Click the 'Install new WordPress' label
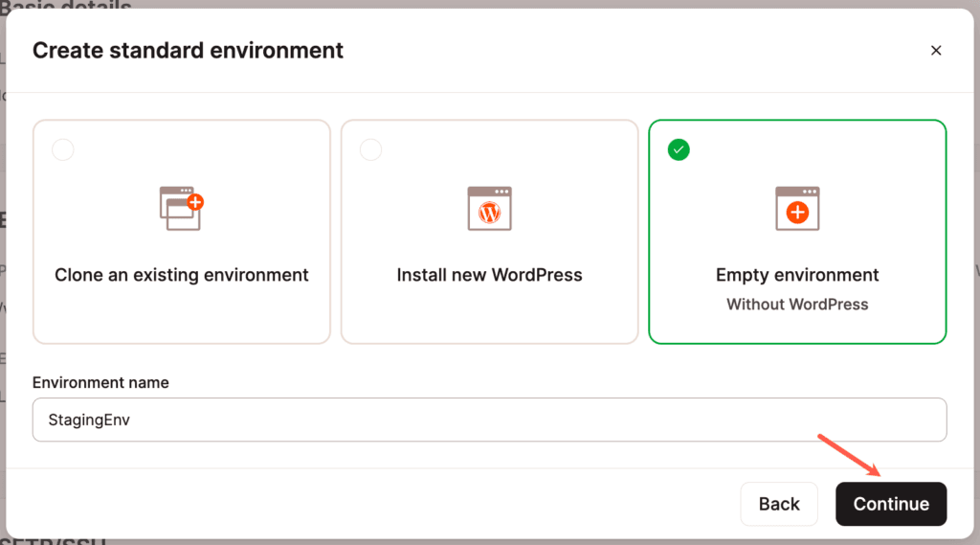The image size is (980, 545). [489, 275]
